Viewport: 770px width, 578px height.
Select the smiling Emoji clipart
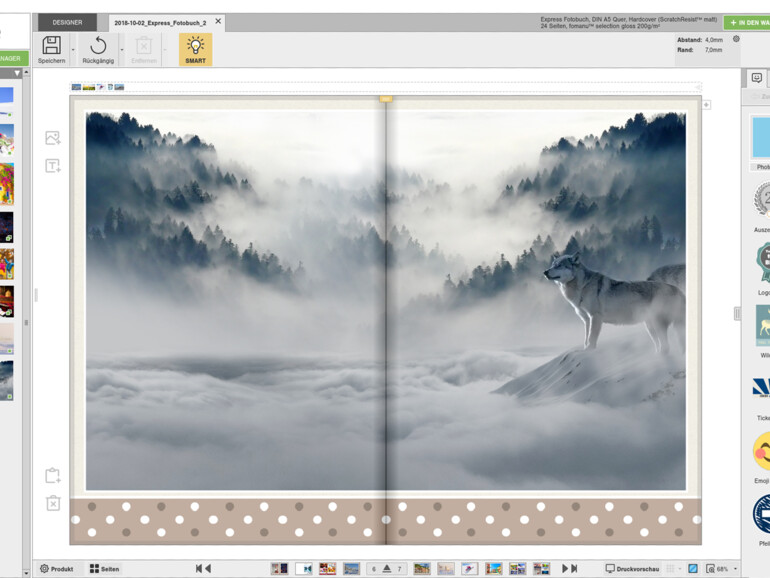[x=762, y=451]
